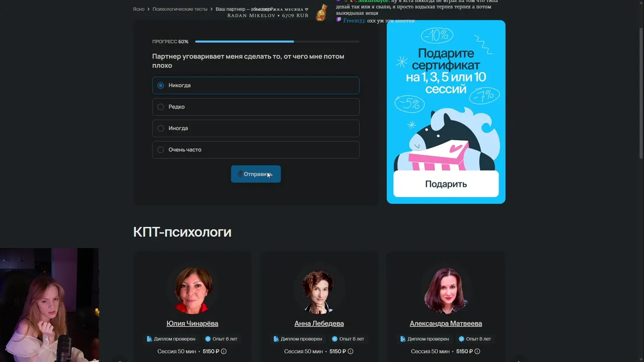
Task: Click "Опыт 8 лет" in Анна Лебедева's card
Action: [x=352, y=339]
